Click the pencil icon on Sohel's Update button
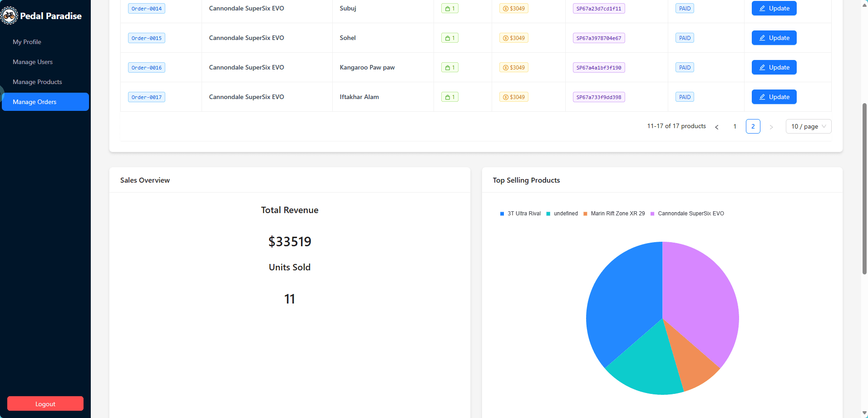 (x=762, y=38)
